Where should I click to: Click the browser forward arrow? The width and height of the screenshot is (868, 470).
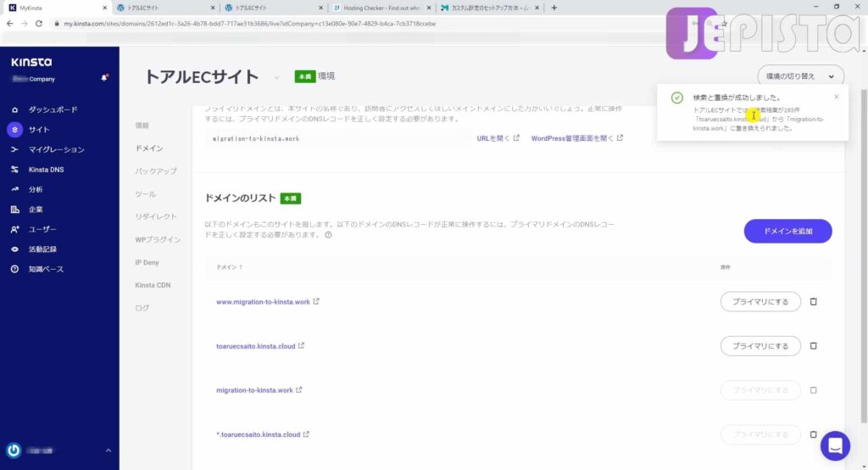(x=24, y=24)
